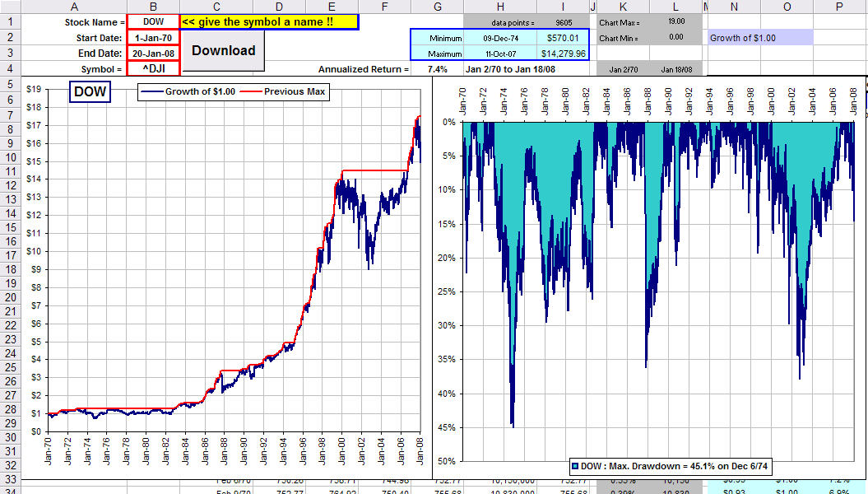Viewport: 868px width, 494px height.
Task: Select the Chart Min value 0.00
Action: pos(676,37)
